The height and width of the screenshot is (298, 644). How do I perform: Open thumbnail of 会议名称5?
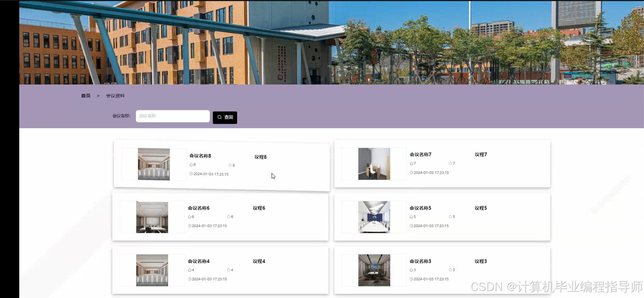pyautogui.click(x=374, y=217)
